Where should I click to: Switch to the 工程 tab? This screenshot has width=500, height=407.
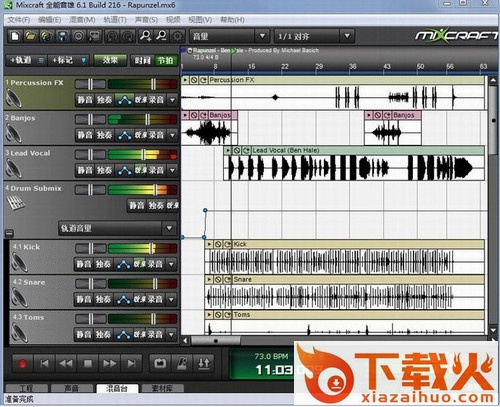pos(26,388)
